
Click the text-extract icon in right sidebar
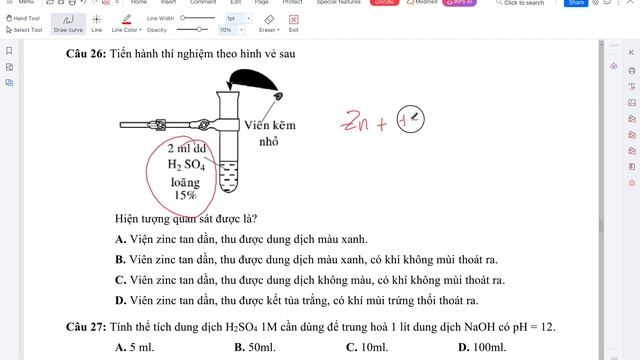pos(632,87)
